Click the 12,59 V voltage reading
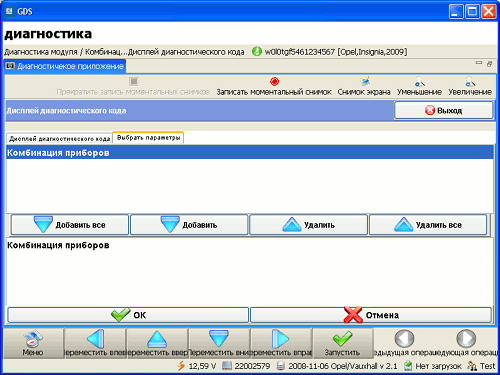 202,366
